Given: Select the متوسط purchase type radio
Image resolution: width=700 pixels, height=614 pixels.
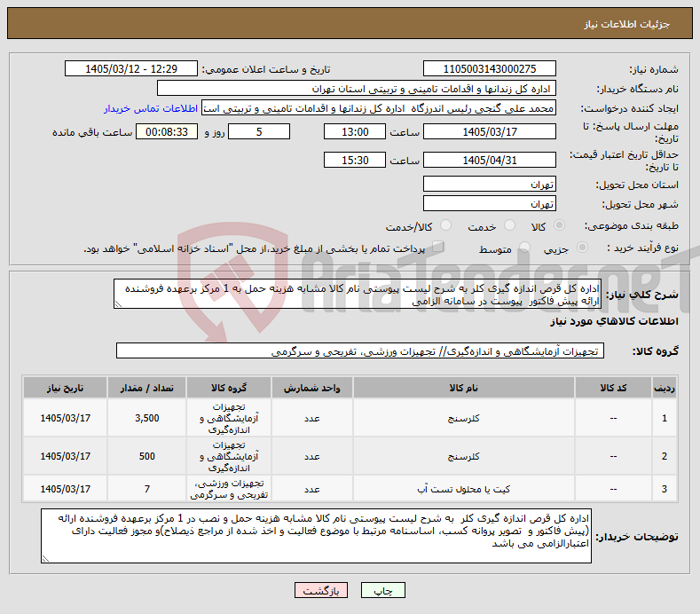Looking at the screenshot, I should tap(524, 248).
